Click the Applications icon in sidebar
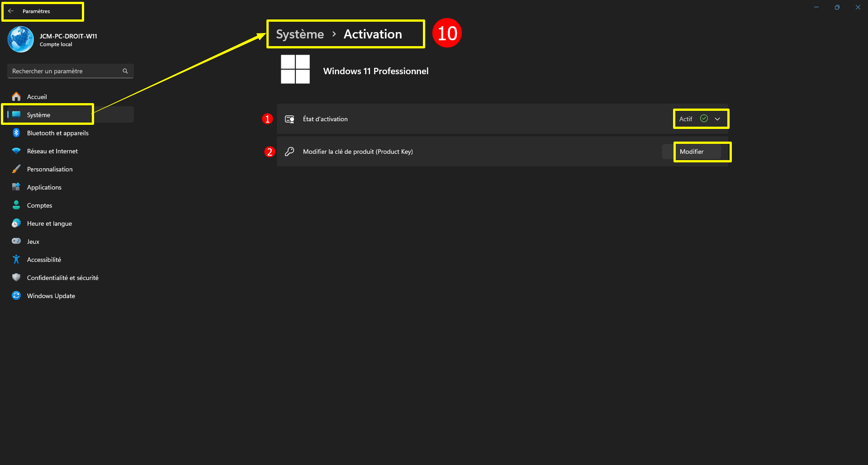Image resolution: width=868 pixels, height=465 pixels. [x=16, y=187]
